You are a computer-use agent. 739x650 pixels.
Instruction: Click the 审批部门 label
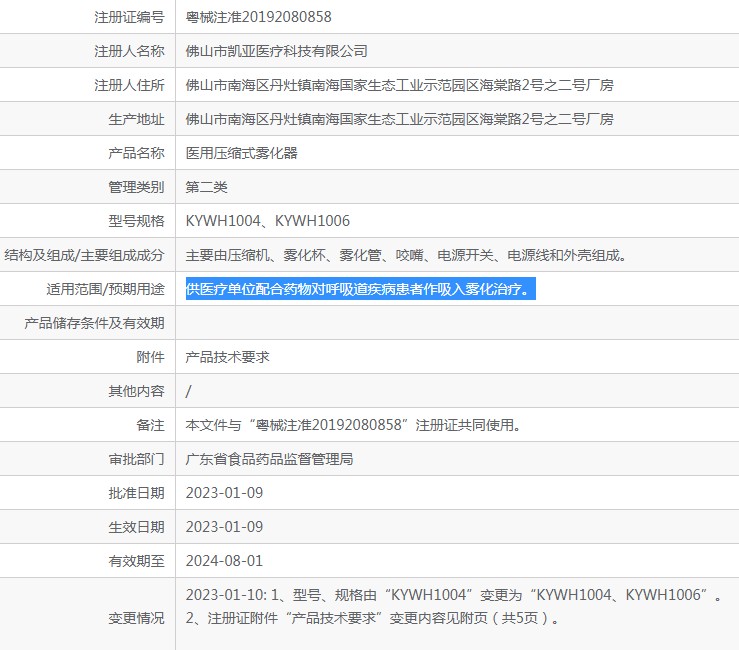pyautogui.click(x=136, y=459)
